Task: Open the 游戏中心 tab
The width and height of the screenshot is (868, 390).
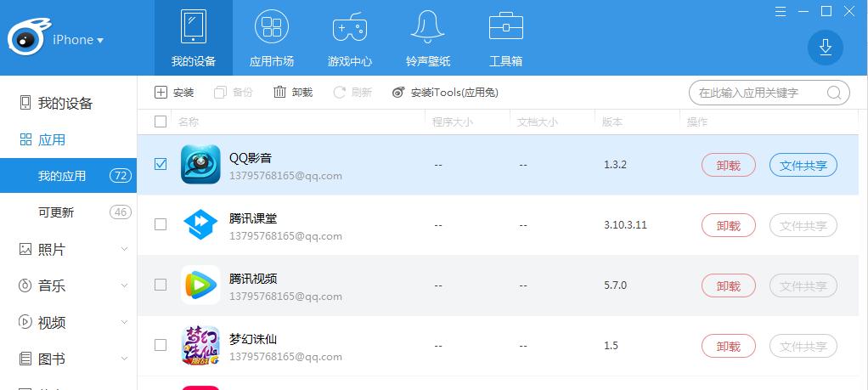Action: coord(349,37)
